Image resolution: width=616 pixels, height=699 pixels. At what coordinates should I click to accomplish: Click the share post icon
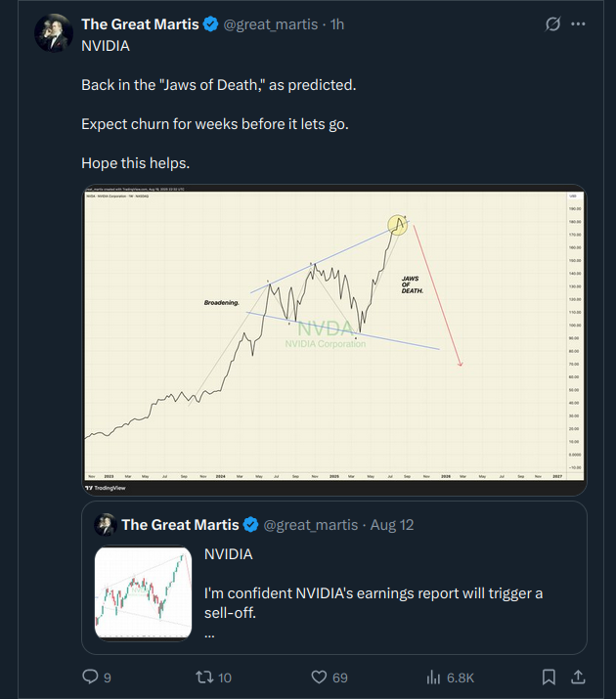click(x=578, y=677)
